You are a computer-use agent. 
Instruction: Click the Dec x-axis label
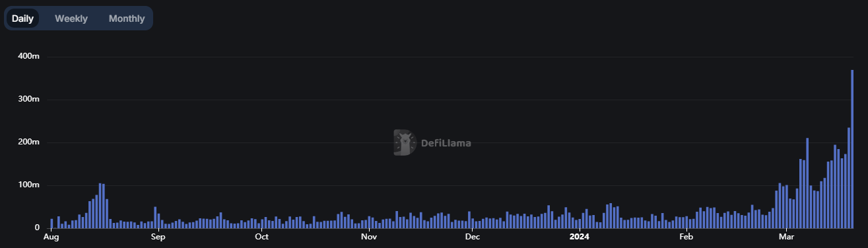click(473, 236)
